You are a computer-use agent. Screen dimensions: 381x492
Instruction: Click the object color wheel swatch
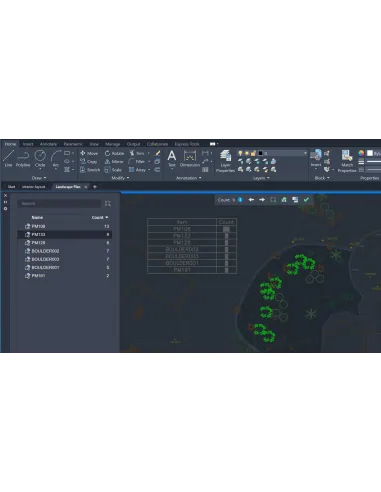point(361,153)
